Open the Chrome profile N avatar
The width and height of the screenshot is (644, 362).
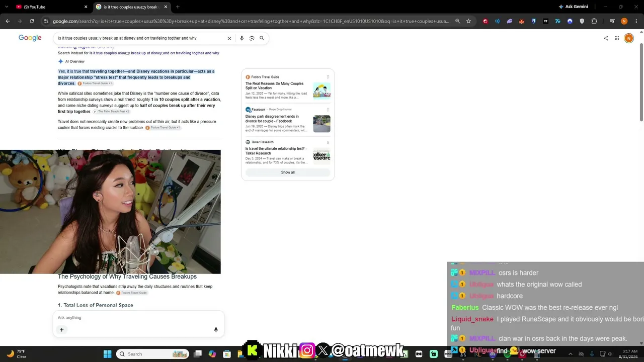click(x=624, y=21)
